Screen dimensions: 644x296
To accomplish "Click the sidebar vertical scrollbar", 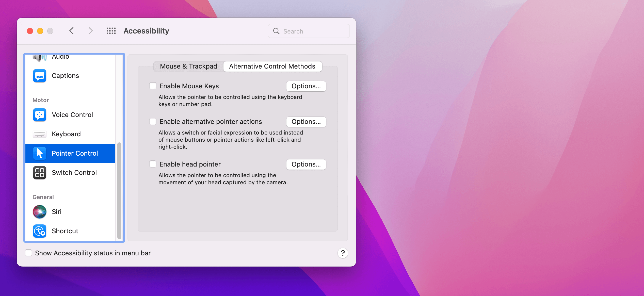I will click(x=119, y=190).
